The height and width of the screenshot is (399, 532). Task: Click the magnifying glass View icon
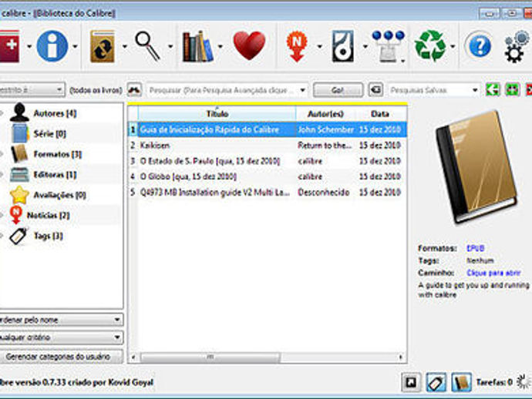(x=147, y=46)
